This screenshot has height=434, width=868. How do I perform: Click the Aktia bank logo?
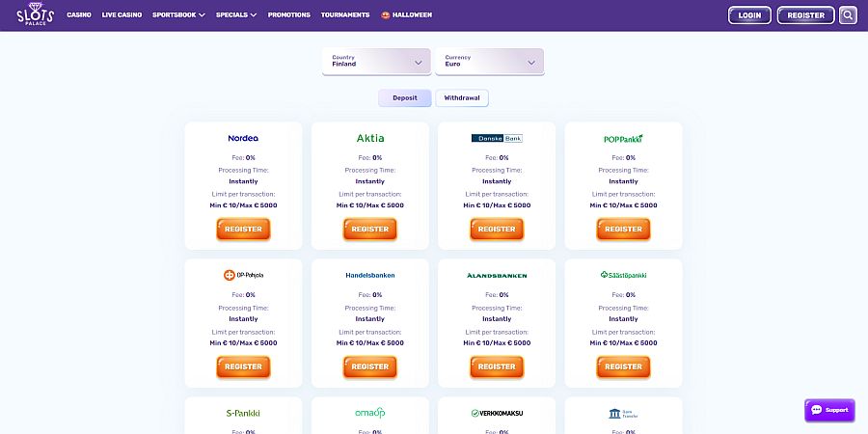point(369,138)
